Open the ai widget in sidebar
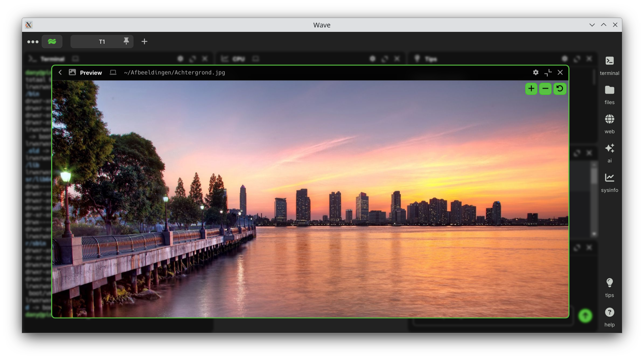Screen dimensions: 644x359 (x=609, y=154)
